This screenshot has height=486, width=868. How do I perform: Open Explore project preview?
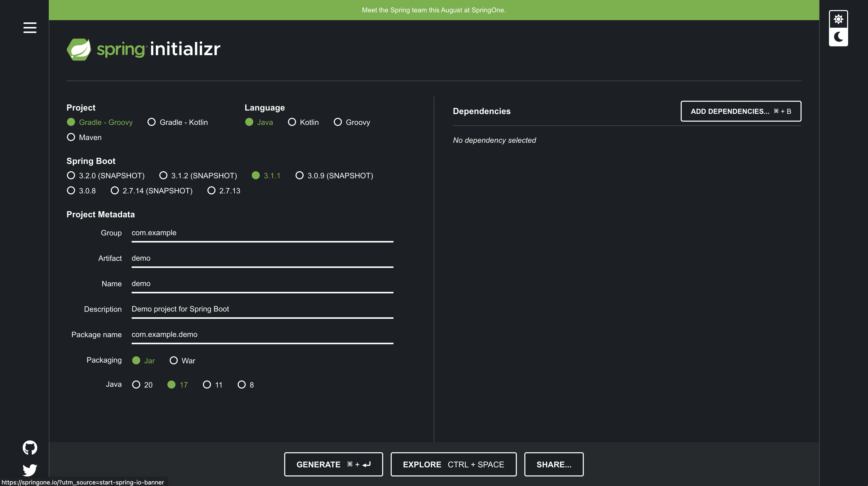pos(453,464)
